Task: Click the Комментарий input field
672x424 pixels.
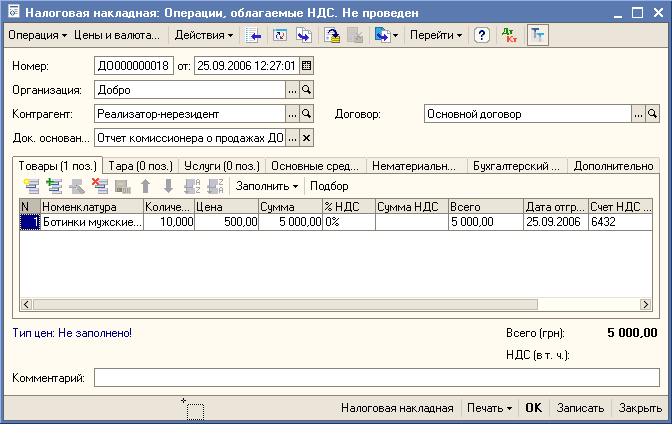Action: click(x=377, y=378)
